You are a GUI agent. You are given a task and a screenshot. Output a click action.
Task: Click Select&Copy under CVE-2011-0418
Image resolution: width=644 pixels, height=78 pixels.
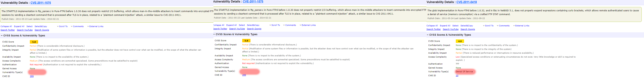click(x=467, y=26)
